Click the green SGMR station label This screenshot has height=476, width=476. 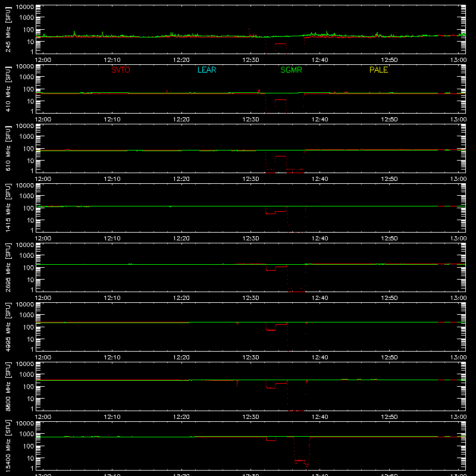291,70
